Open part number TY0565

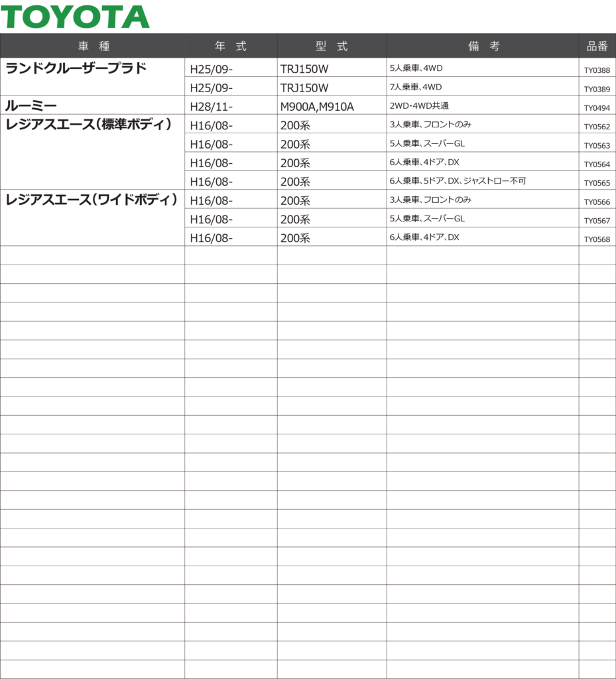597,183
